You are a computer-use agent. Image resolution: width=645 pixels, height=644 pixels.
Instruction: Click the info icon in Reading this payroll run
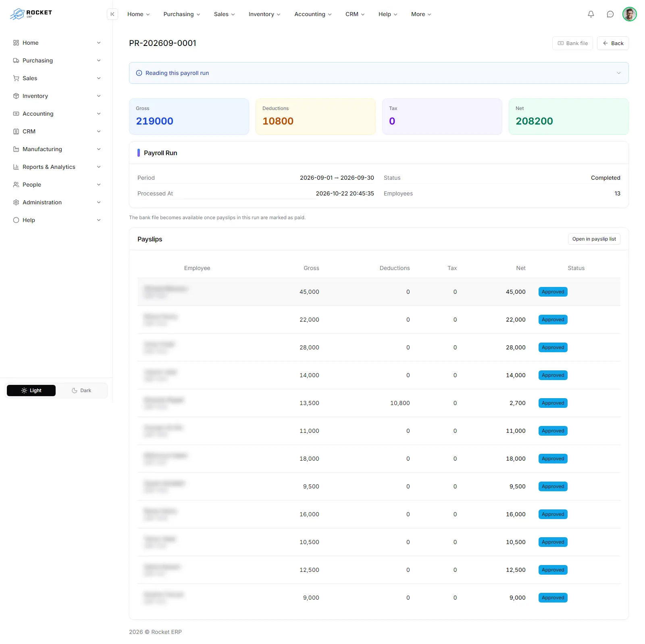tap(139, 73)
